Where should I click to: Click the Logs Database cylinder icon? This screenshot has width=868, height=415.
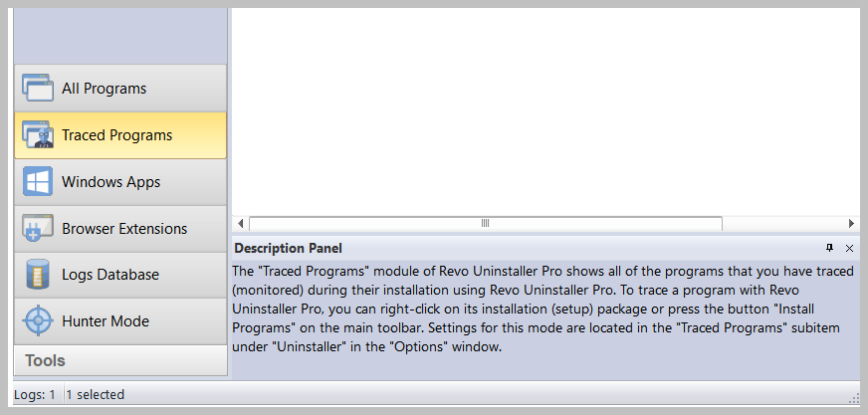click(38, 275)
